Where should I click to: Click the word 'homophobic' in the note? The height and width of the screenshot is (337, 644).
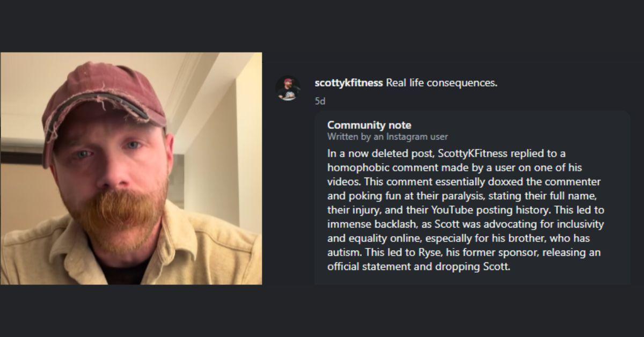(x=353, y=167)
